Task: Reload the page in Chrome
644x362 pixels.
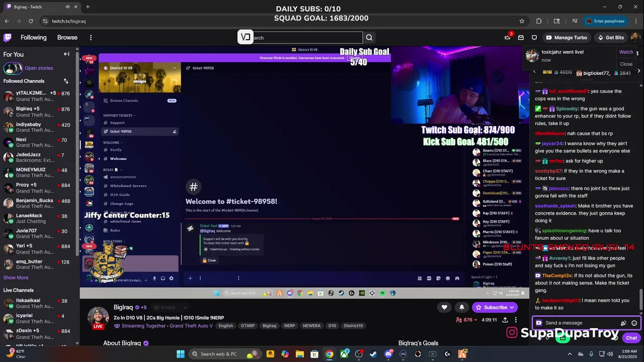Action: pos(31,21)
